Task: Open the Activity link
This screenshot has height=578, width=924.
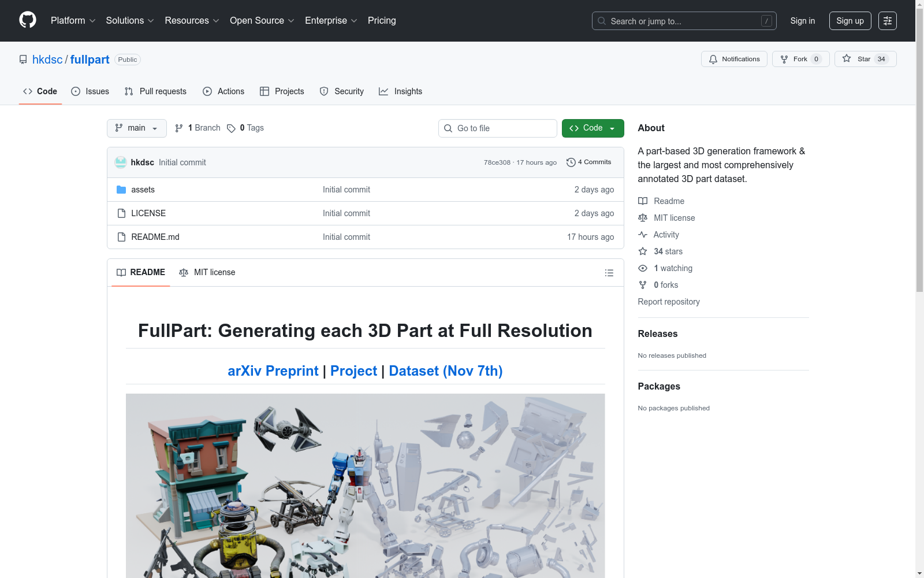Action: point(658,235)
